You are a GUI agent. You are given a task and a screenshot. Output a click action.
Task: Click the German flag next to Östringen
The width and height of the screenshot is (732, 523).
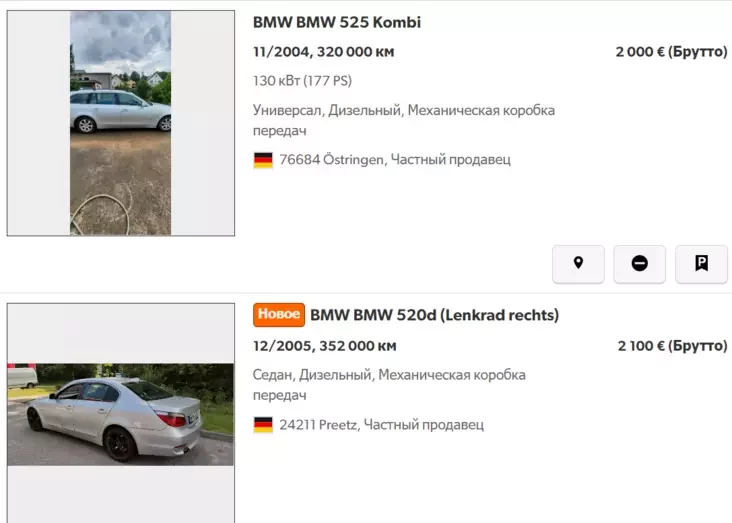pyautogui.click(x=263, y=160)
